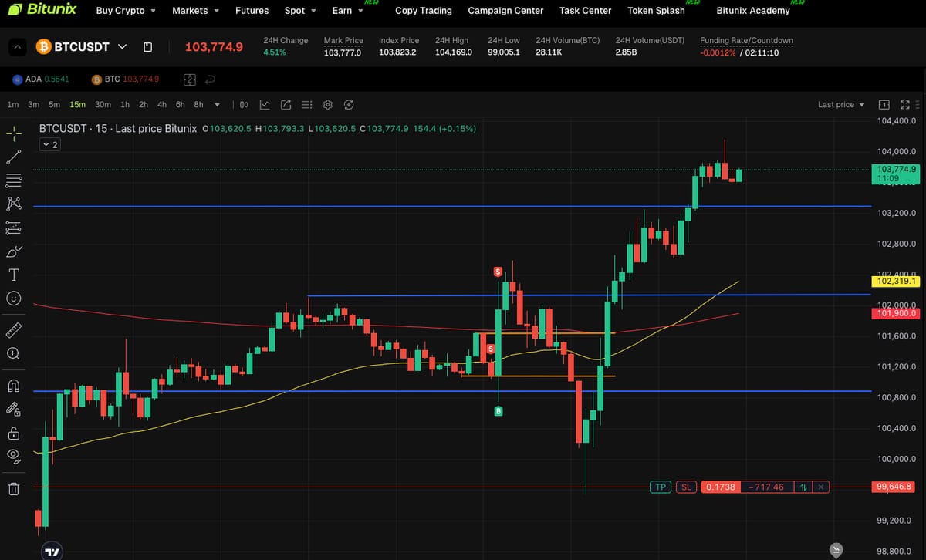Click the TP button on position line
This screenshot has width=926, height=560.
(x=661, y=487)
